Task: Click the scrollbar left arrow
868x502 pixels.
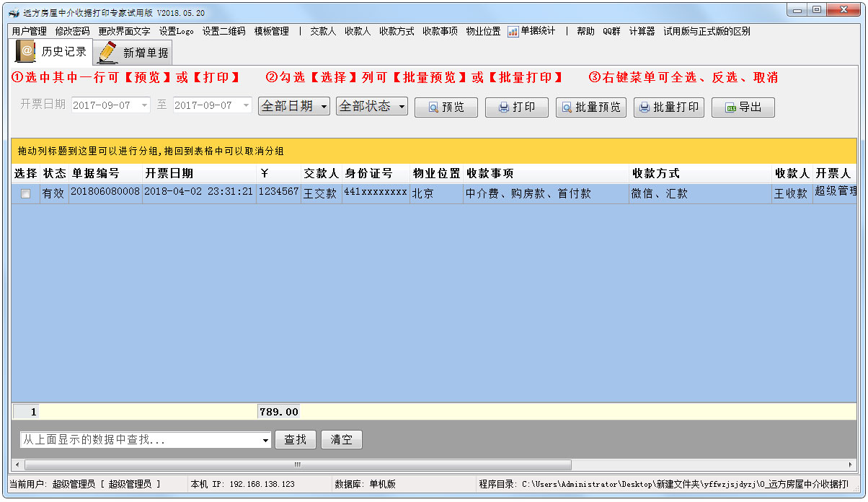Action: click(x=16, y=464)
